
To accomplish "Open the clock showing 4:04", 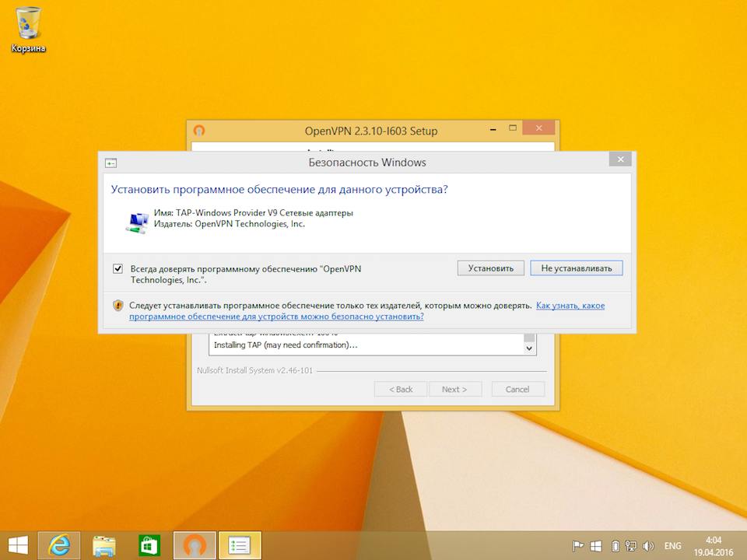I will (x=714, y=546).
